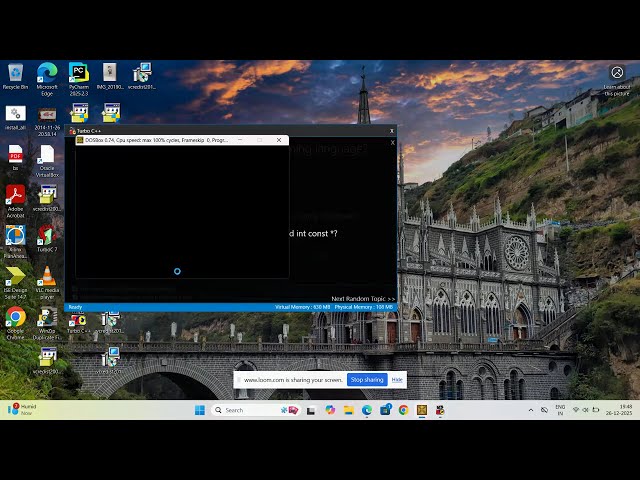Open the Recycle Bin desktop icon
The image size is (640, 480).
coord(15,74)
